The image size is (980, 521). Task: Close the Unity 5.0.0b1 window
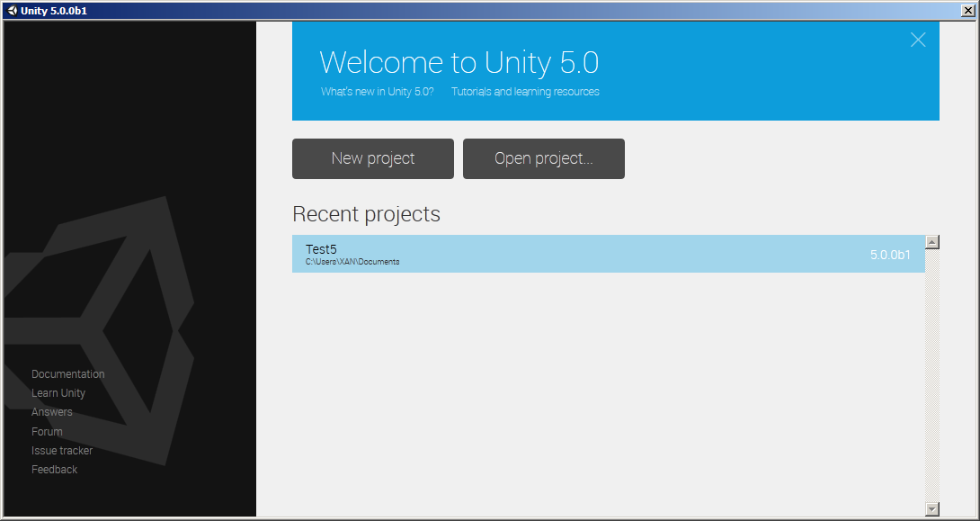[968, 11]
